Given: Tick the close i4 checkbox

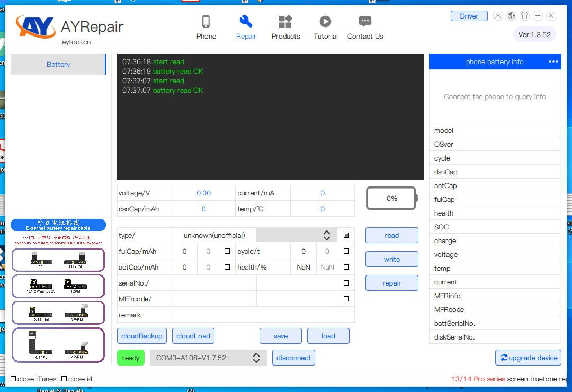Looking at the screenshot, I should [64, 379].
